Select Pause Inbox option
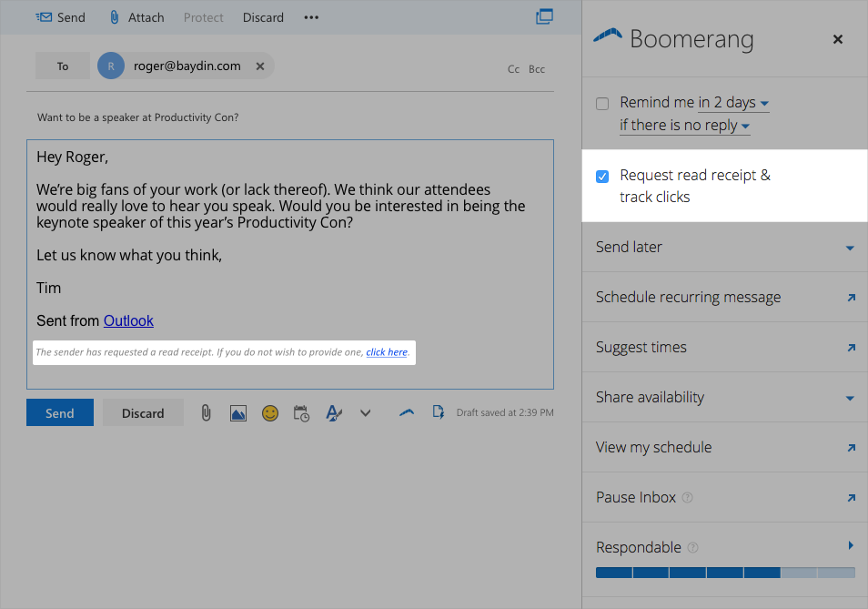 [724, 497]
